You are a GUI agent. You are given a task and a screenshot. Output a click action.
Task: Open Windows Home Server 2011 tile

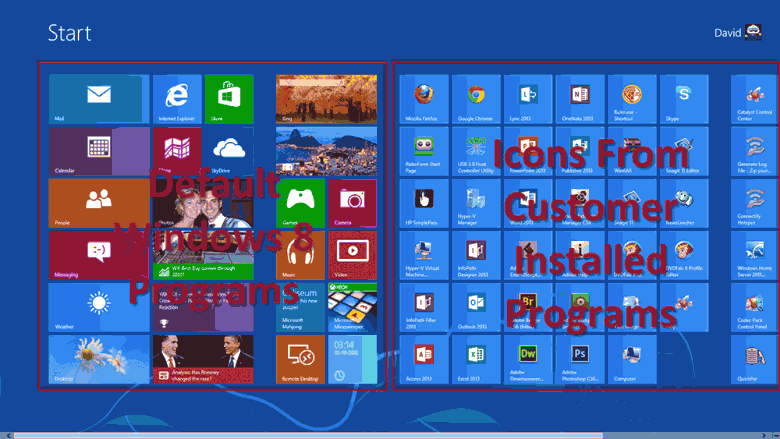[755, 255]
